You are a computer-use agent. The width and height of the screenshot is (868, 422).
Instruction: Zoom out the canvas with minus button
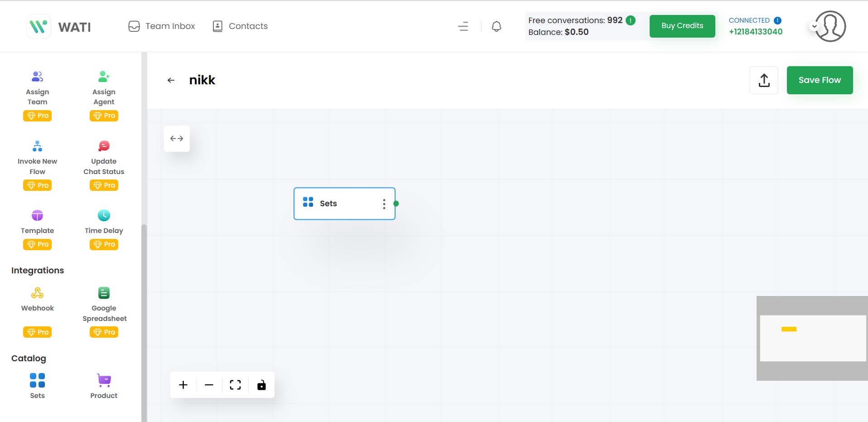coord(209,385)
